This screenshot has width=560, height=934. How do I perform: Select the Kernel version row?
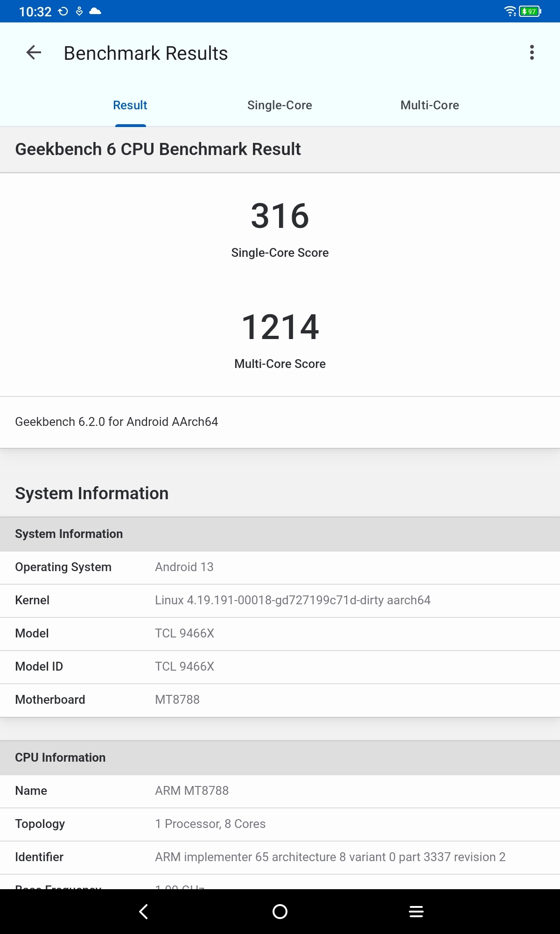(x=280, y=600)
